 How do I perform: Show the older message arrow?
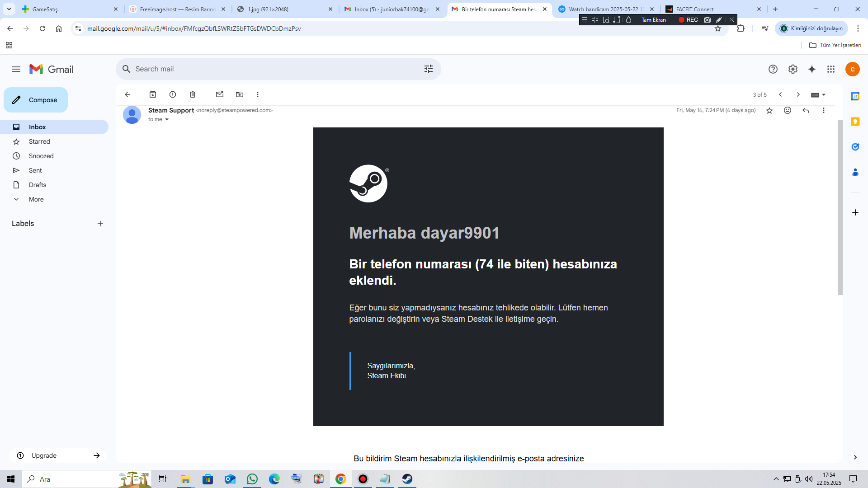point(798,94)
